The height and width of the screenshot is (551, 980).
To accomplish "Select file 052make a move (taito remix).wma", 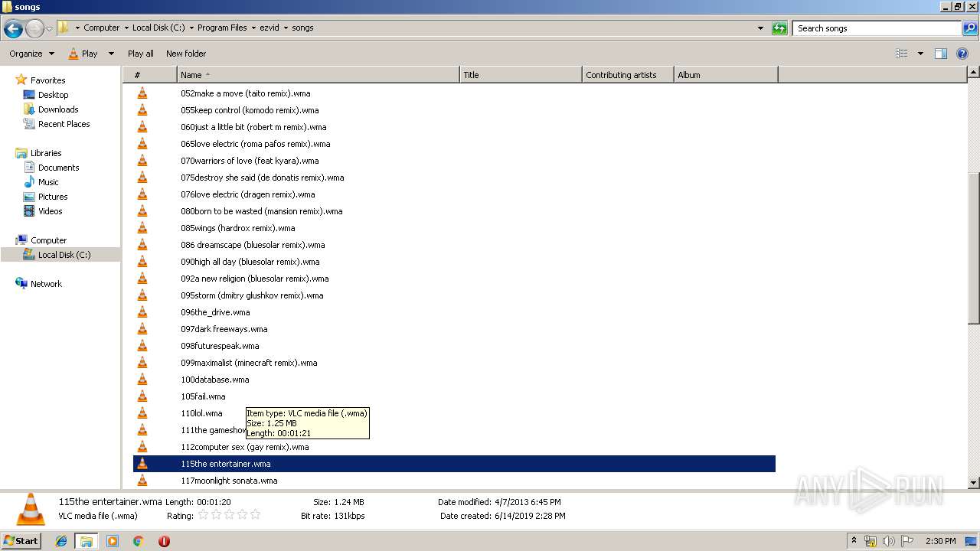I will pos(245,93).
